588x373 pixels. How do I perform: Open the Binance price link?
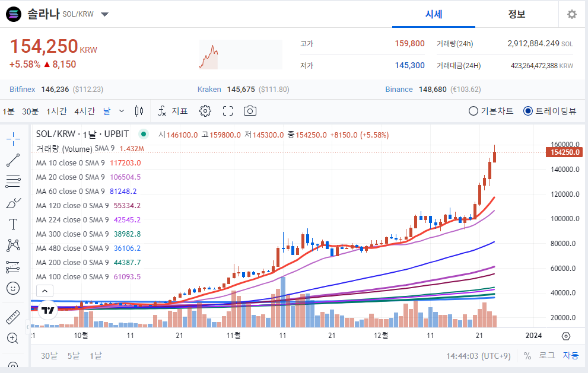click(399, 89)
